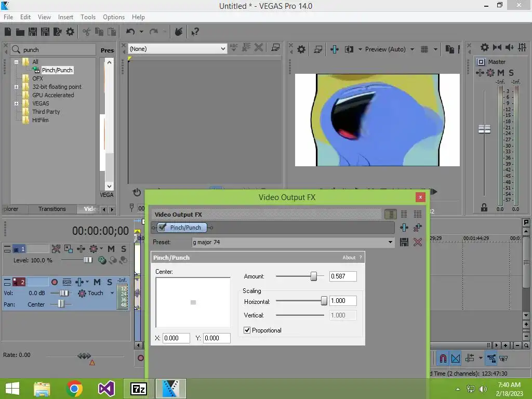Copy preview snapshot to clipboard icon

(x=449, y=49)
